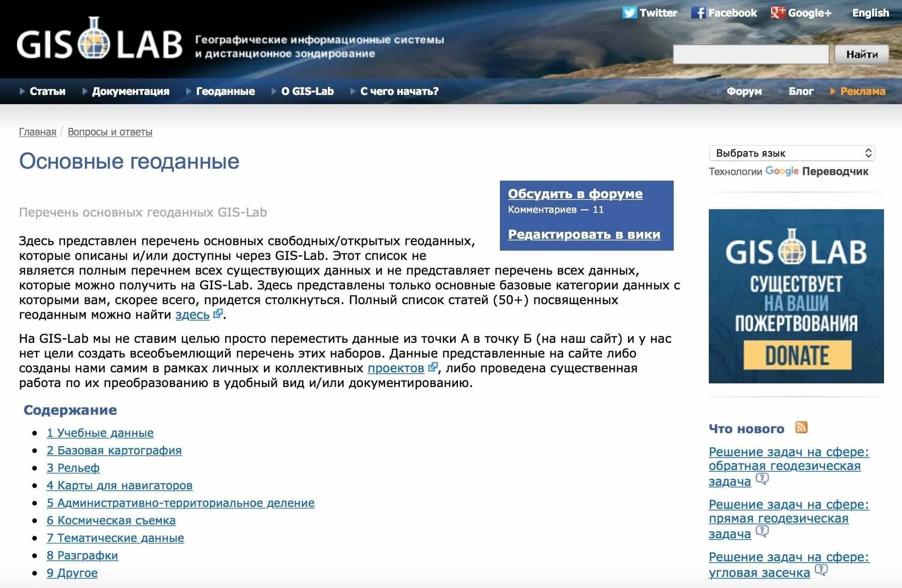Click inside the search input field

tap(752, 54)
